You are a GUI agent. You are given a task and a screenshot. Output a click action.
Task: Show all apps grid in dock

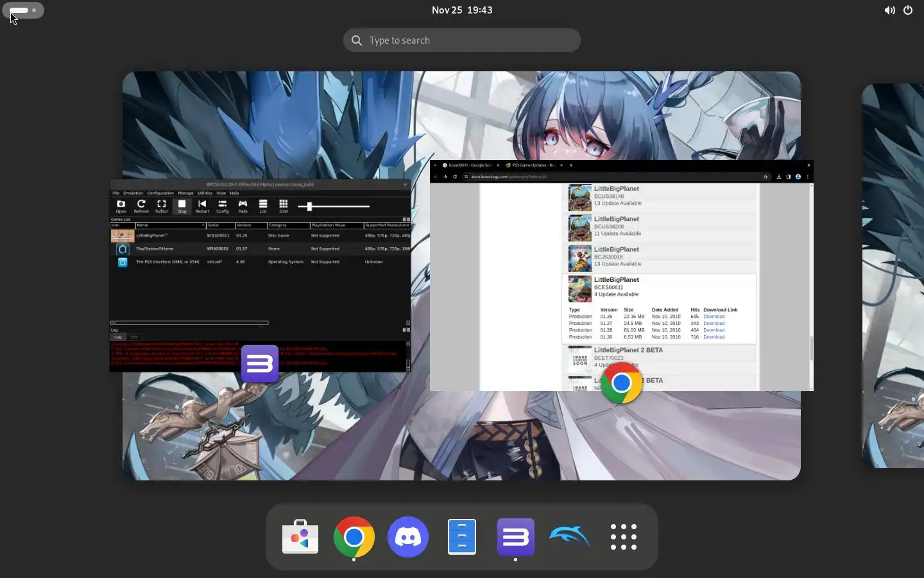tap(624, 536)
